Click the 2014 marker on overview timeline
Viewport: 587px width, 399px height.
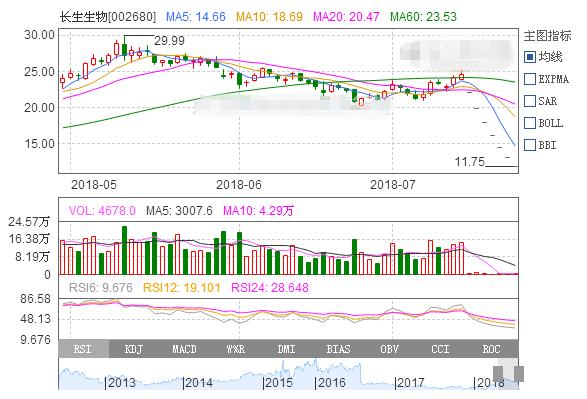pos(198,383)
